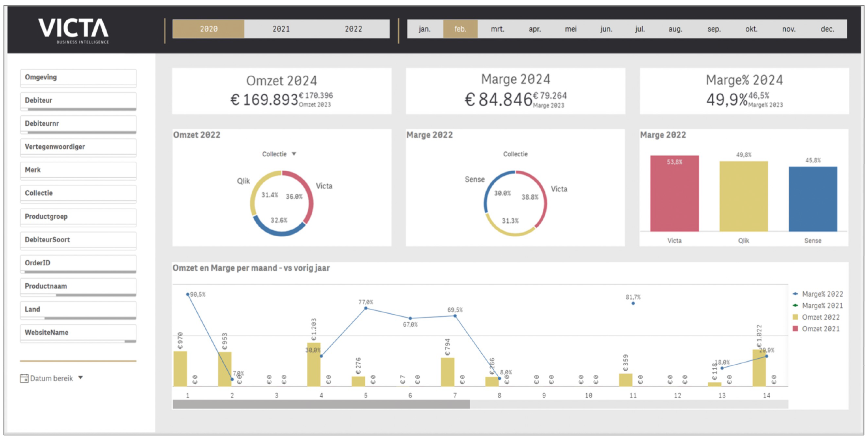The image size is (868, 439).
Task: Filter on month sep.
Action: point(714,29)
